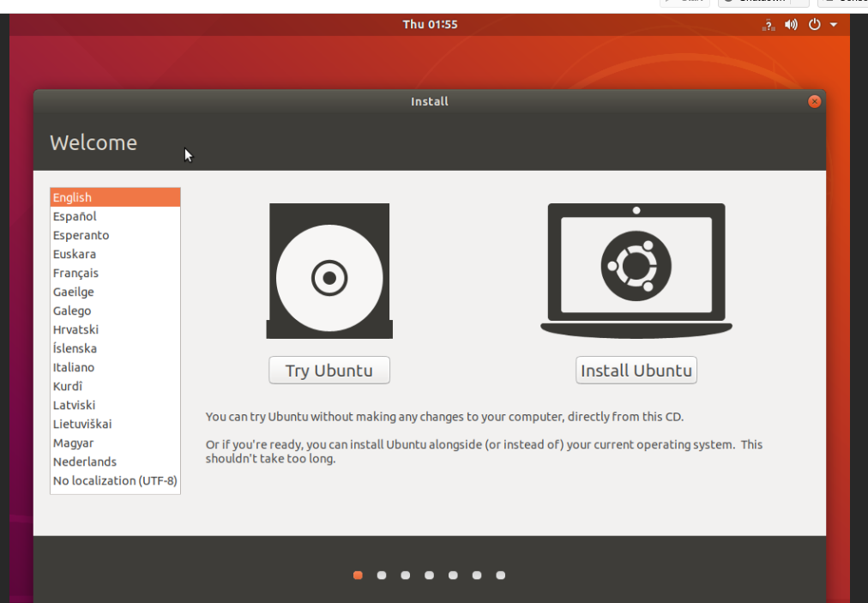Open the network status icon in top bar
The width and height of the screenshot is (868, 603).
point(769,25)
